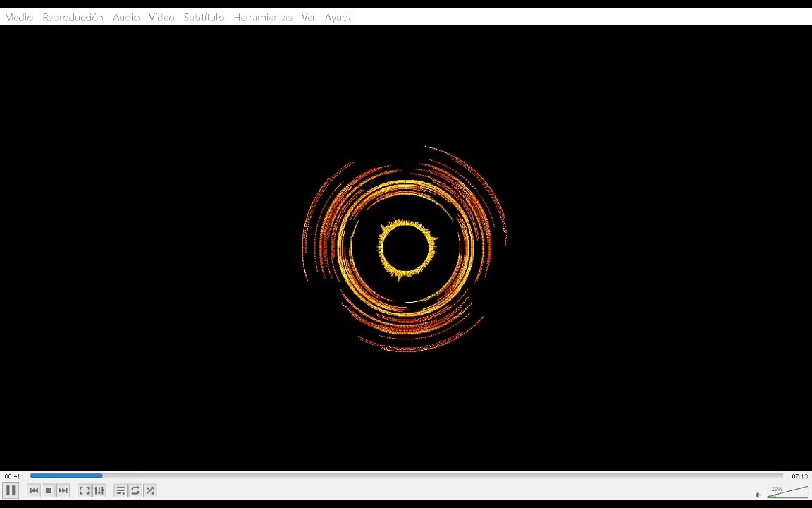Seek along the playback progress bar
The height and width of the screenshot is (508, 812).
[407, 476]
